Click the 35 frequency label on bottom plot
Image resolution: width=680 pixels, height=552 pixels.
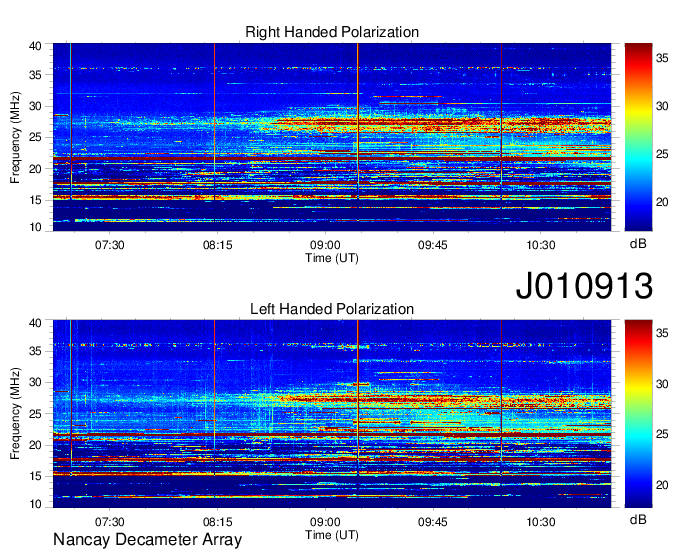[35, 351]
